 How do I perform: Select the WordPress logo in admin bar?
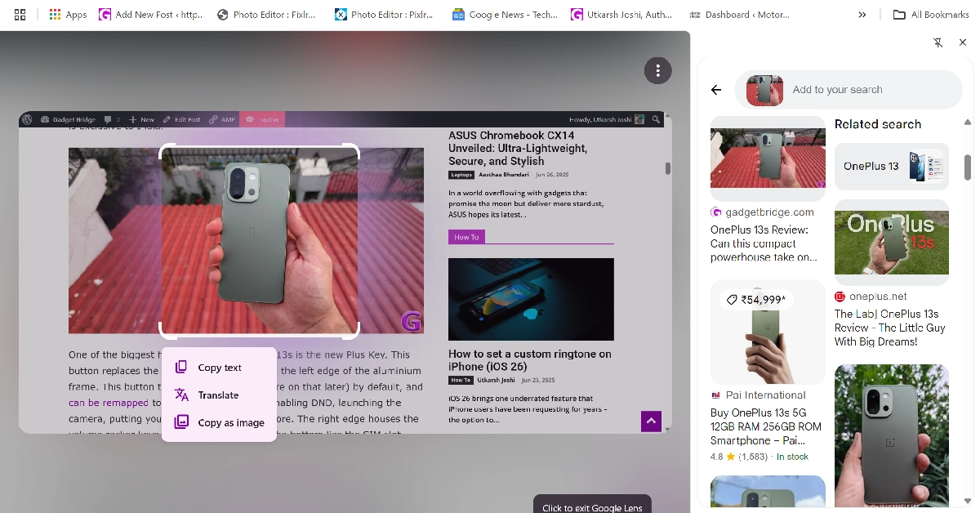[27, 119]
